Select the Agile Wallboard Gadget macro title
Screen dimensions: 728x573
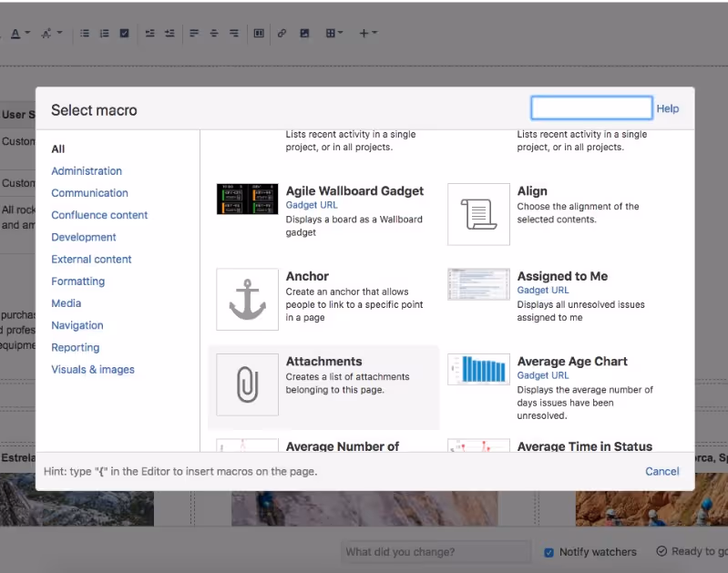pos(354,190)
